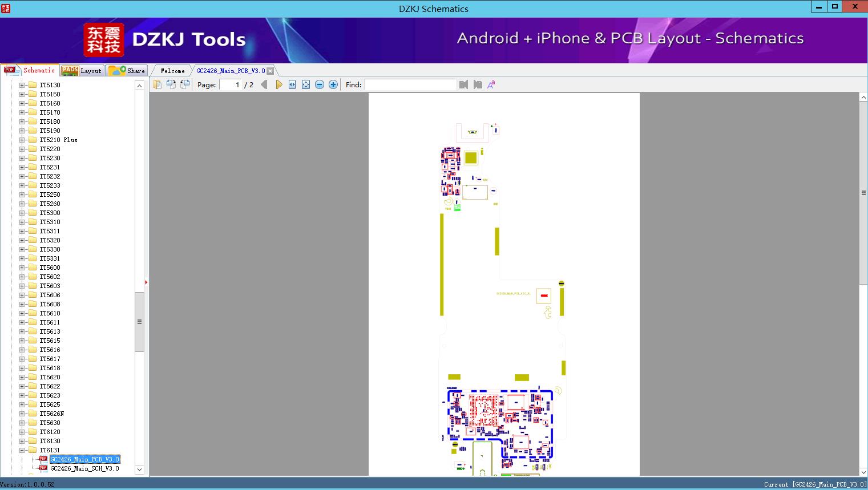Select the IT5231 tree item
The image size is (868, 490).
(x=50, y=167)
